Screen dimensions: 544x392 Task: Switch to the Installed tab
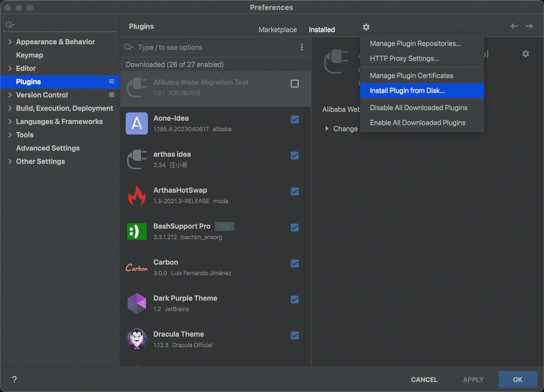(322, 30)
